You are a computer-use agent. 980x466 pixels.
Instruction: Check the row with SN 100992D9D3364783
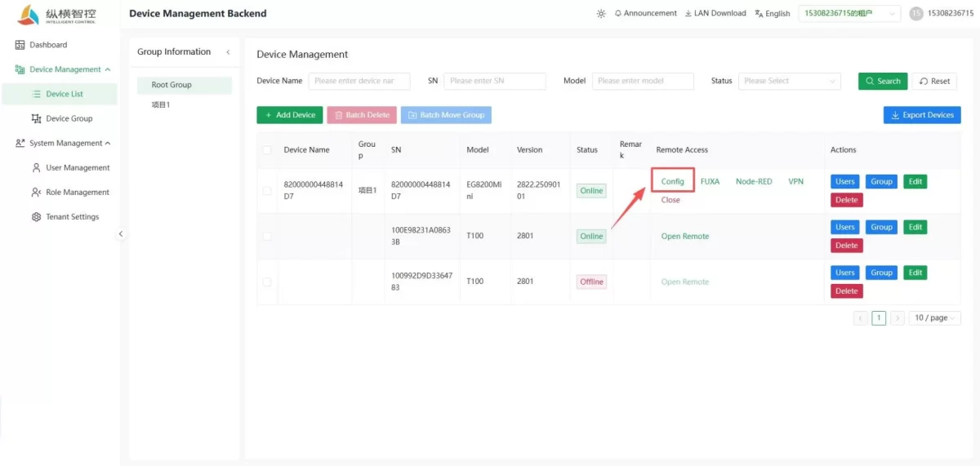coord(267,282)
